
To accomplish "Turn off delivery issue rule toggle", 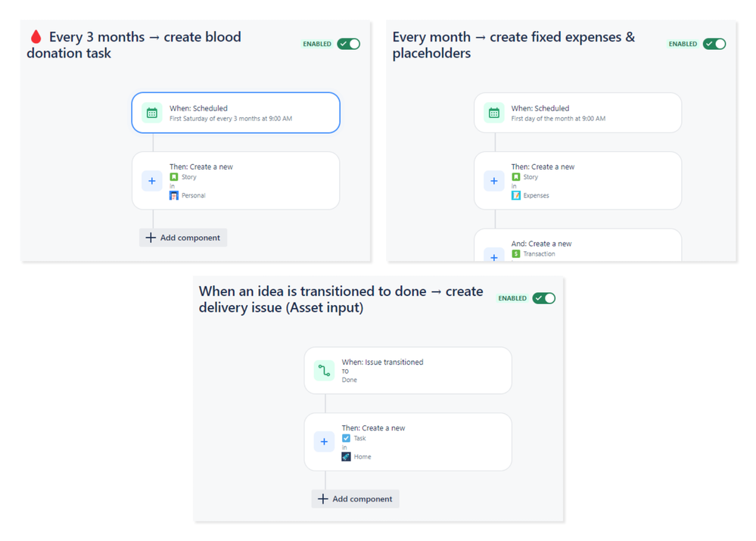I will pos(544,298).
